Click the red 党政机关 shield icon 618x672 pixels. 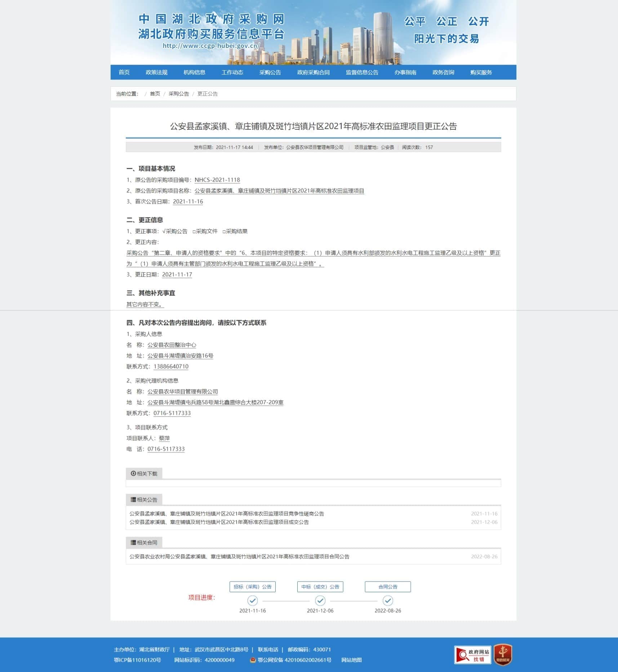point(503,654)
